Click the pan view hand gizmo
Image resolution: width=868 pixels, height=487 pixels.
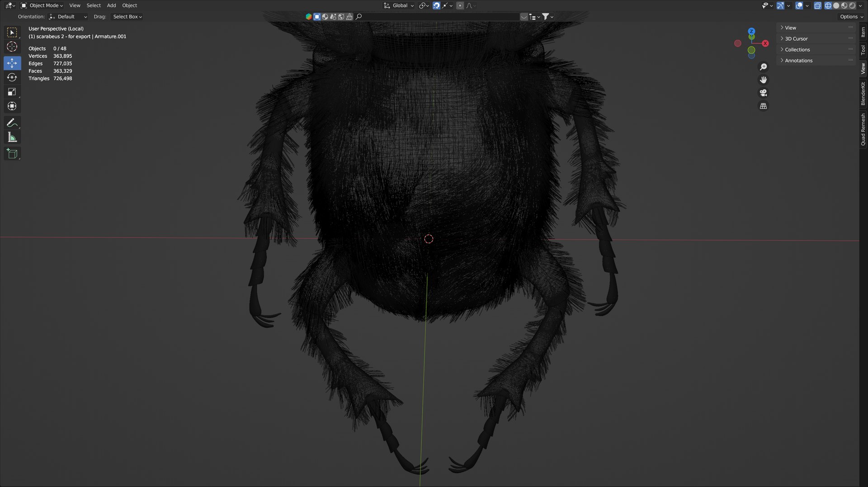(x=763, y=80)
